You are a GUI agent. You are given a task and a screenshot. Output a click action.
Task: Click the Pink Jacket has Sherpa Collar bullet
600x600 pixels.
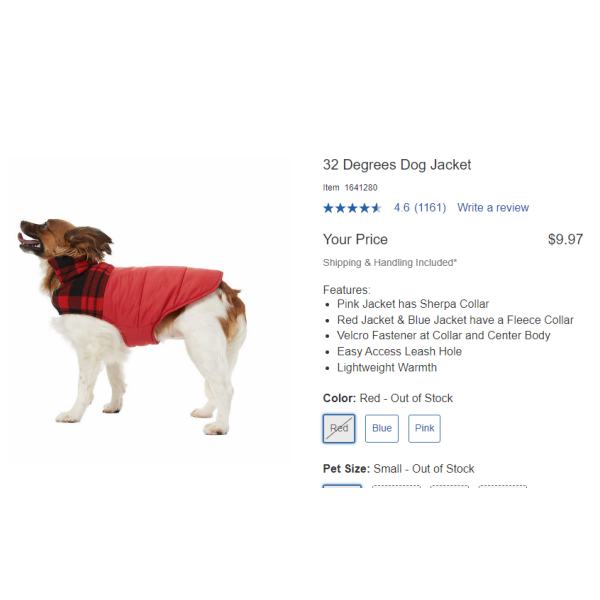413,304
